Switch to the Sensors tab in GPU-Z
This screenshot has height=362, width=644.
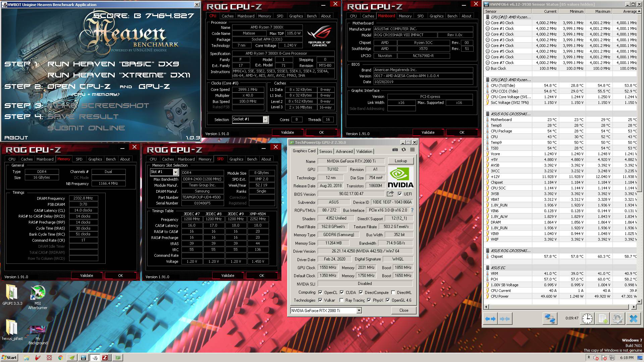pos(326,152)
